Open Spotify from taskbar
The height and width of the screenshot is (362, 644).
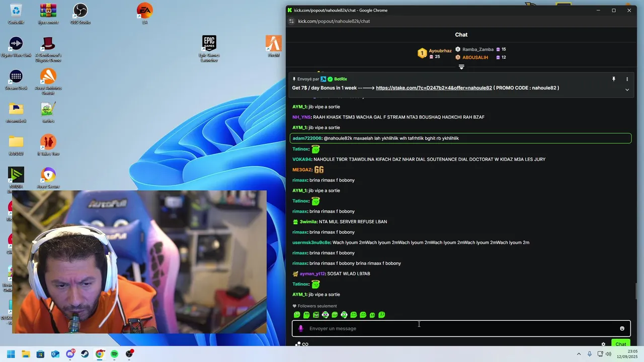(x=115, y=354)
